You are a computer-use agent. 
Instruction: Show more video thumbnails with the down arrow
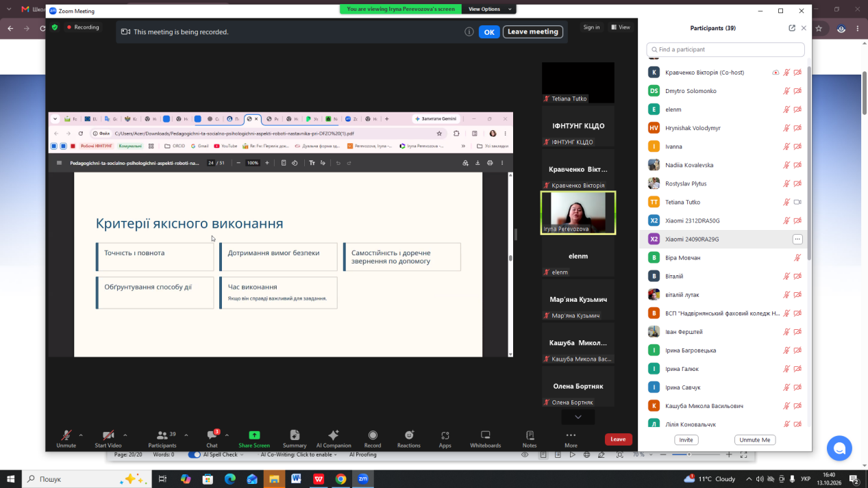pos(578,417)
